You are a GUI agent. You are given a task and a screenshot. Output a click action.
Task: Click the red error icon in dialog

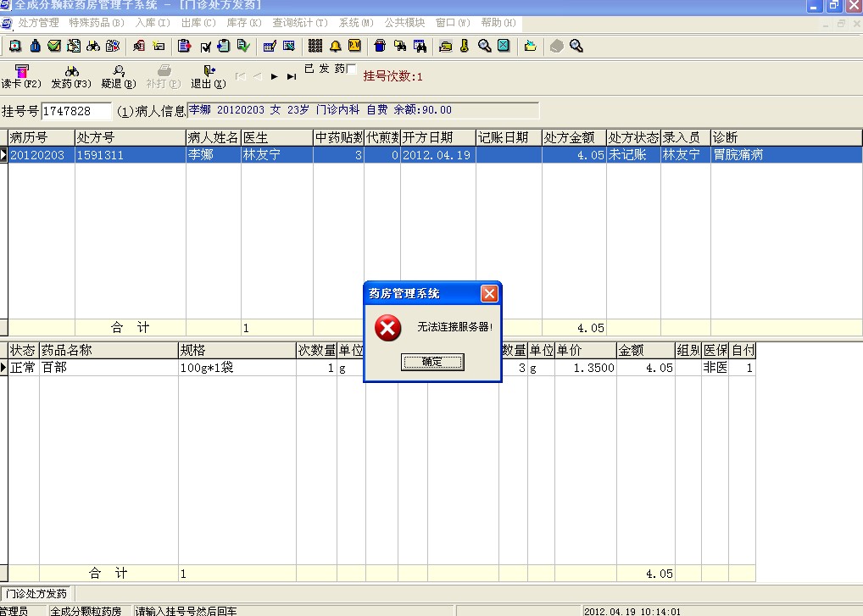point(388,328)
